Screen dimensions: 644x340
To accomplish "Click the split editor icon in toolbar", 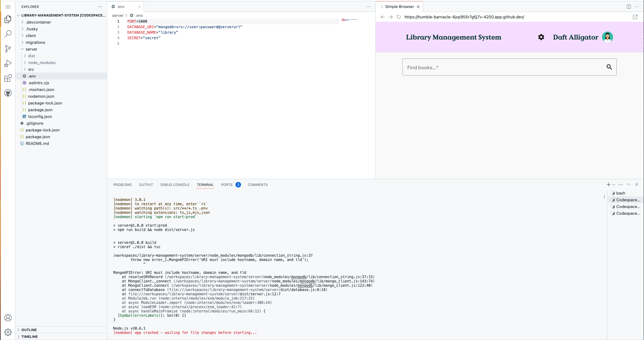I will click(x=629, y=6).
